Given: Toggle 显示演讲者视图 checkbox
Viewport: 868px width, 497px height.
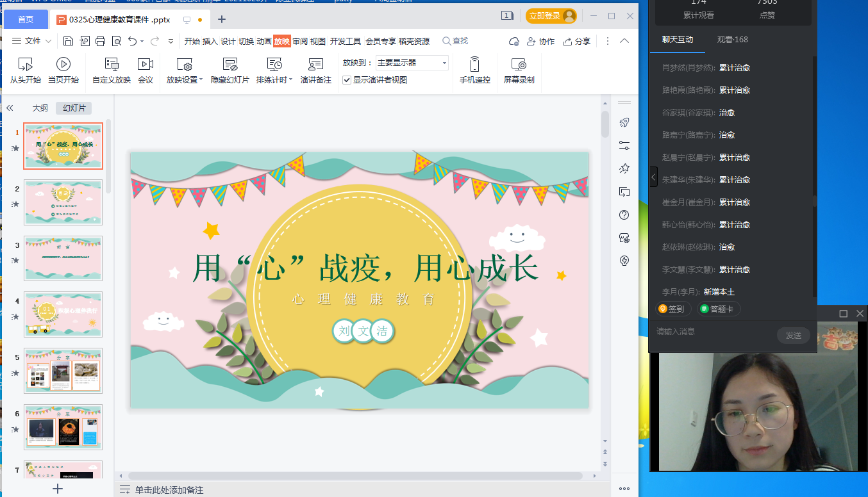Looking at the screenshot, I should (347, 80).
